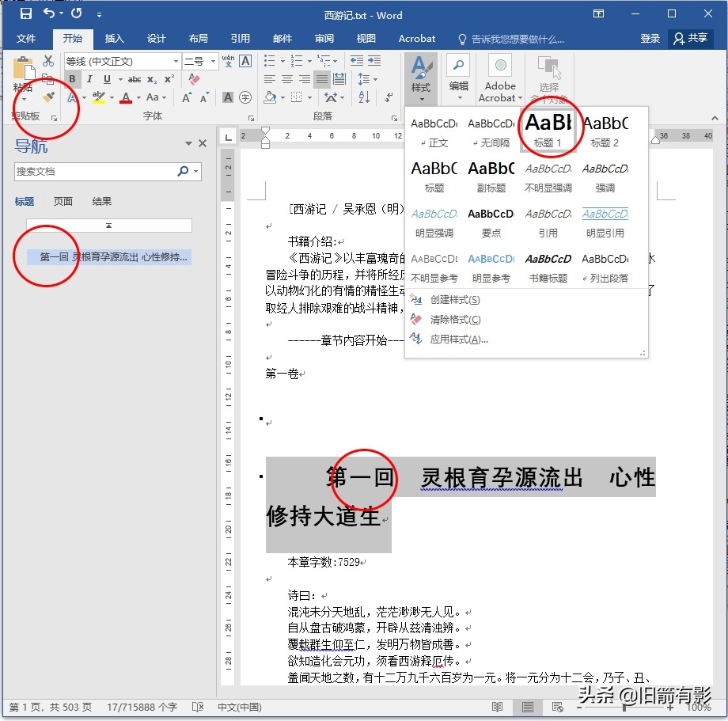This screenshot has height=721, width=728.
Task: Click the clear all formatting icon
Action: 193,78
